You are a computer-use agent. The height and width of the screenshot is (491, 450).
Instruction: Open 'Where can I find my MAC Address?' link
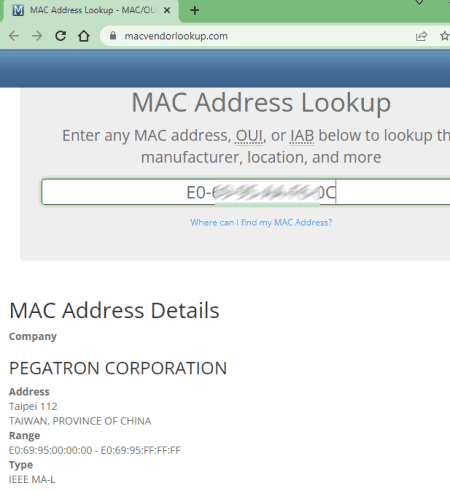[x=261, y=222]
